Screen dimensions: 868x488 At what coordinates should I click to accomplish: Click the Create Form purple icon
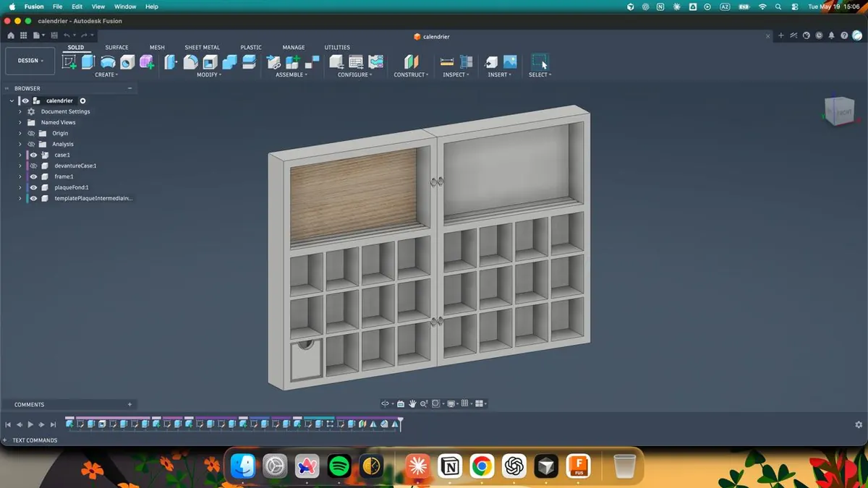click(x=147, y=62)
